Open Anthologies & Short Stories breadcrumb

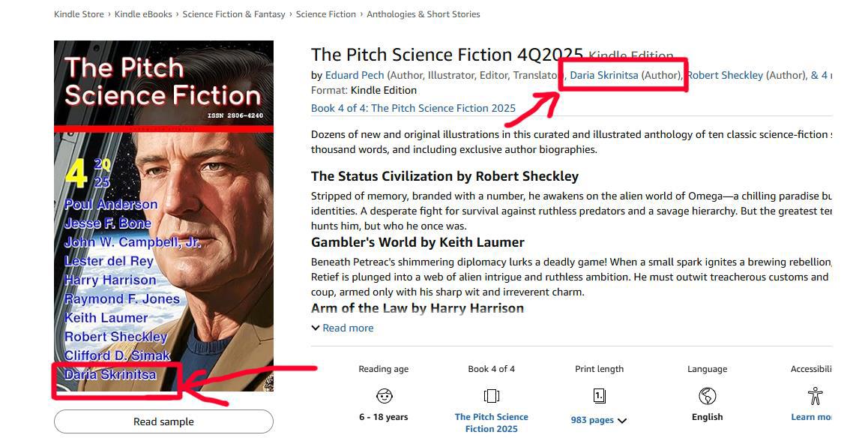point(424,14)
